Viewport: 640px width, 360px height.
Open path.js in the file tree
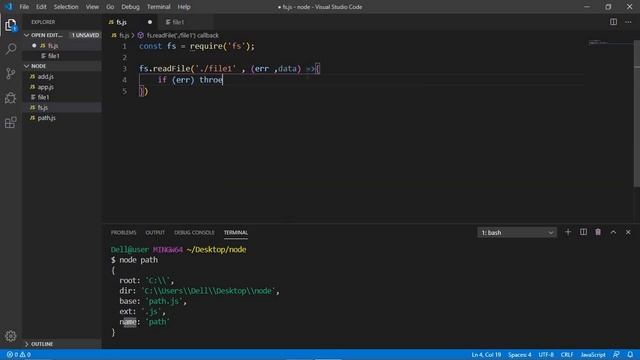[47, 118]
